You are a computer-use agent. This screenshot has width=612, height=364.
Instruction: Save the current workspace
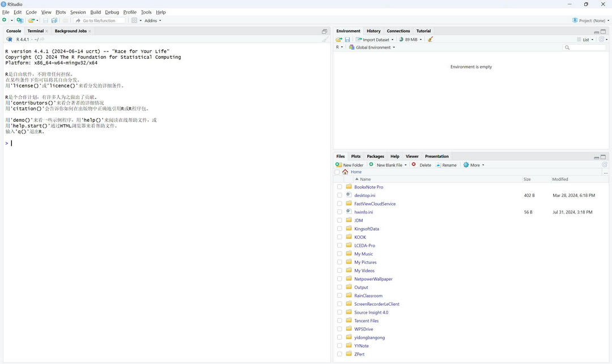pyautogui.click(x=346, y=39)
